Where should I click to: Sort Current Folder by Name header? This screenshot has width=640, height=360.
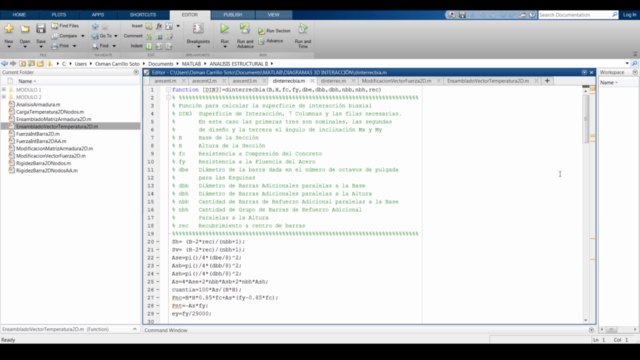[27, 81]
